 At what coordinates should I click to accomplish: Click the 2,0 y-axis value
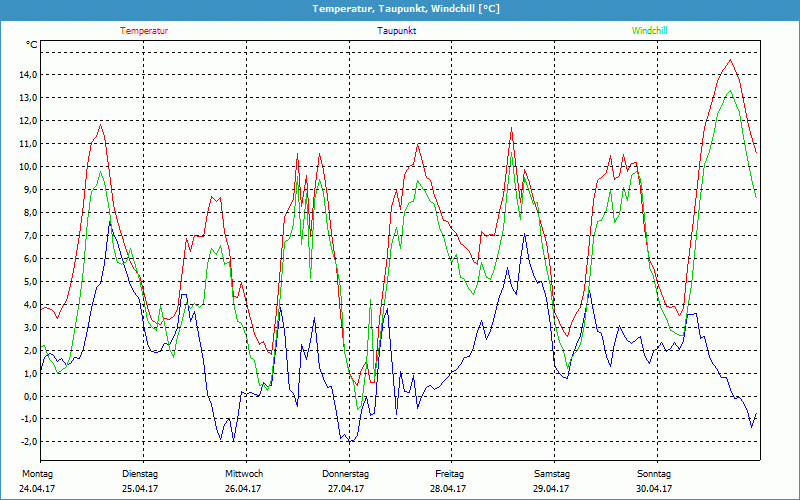[31, 351]
